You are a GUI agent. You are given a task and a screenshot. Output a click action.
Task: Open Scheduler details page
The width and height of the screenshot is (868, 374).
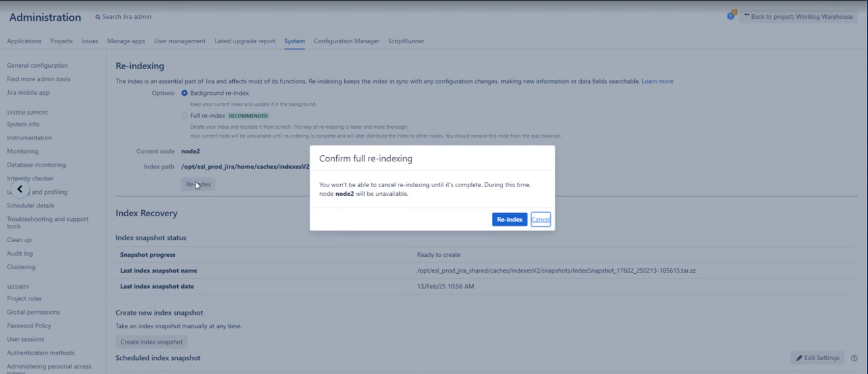[x=31, y=206]
